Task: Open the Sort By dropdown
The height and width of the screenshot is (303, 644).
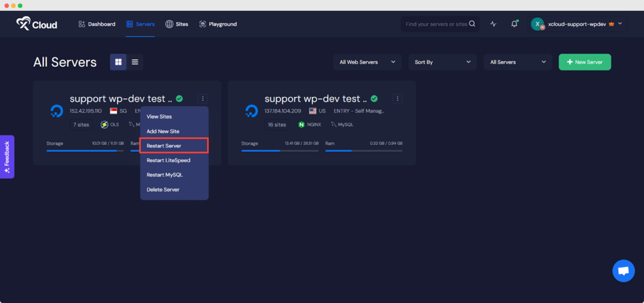Action: pos(443,62)
